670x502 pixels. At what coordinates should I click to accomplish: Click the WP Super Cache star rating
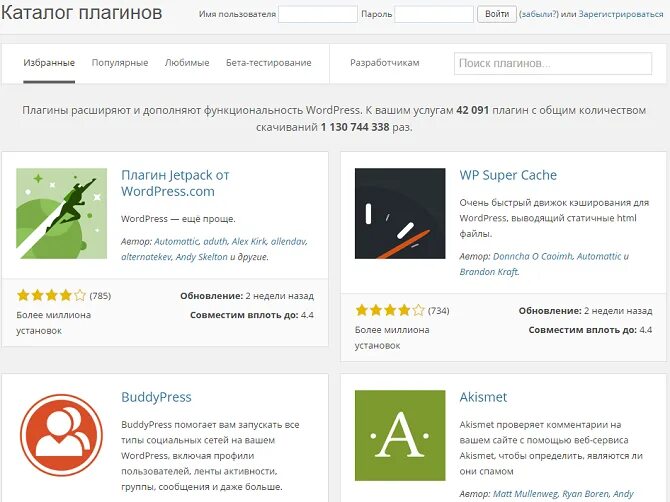click(390, 310)
